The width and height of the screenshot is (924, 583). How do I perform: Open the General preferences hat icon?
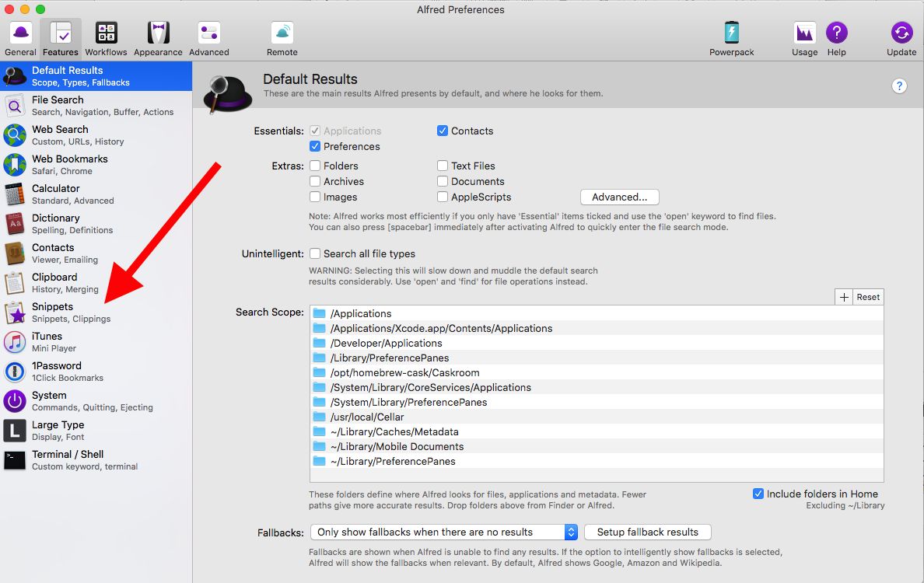tap(21, 33)
